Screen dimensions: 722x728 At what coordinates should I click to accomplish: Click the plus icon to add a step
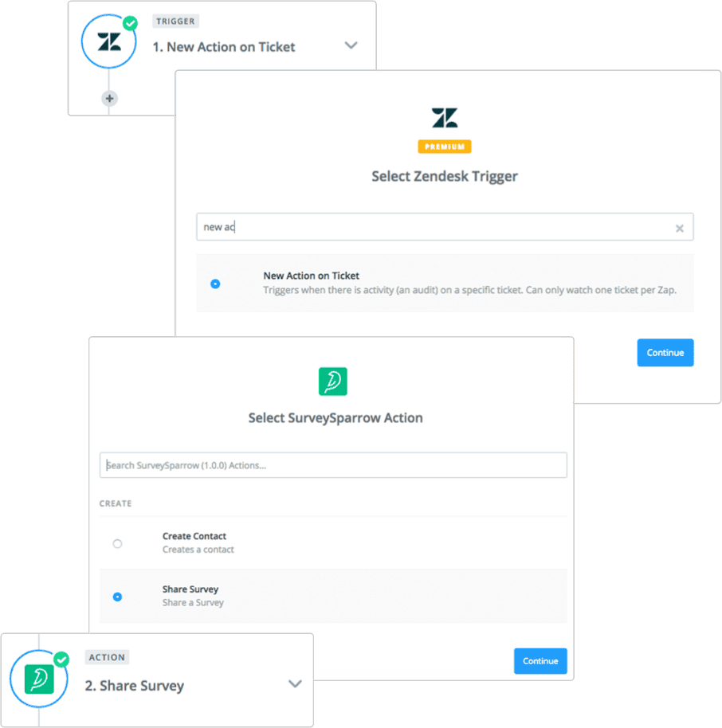pyautogui.click(x=110, y=99)
